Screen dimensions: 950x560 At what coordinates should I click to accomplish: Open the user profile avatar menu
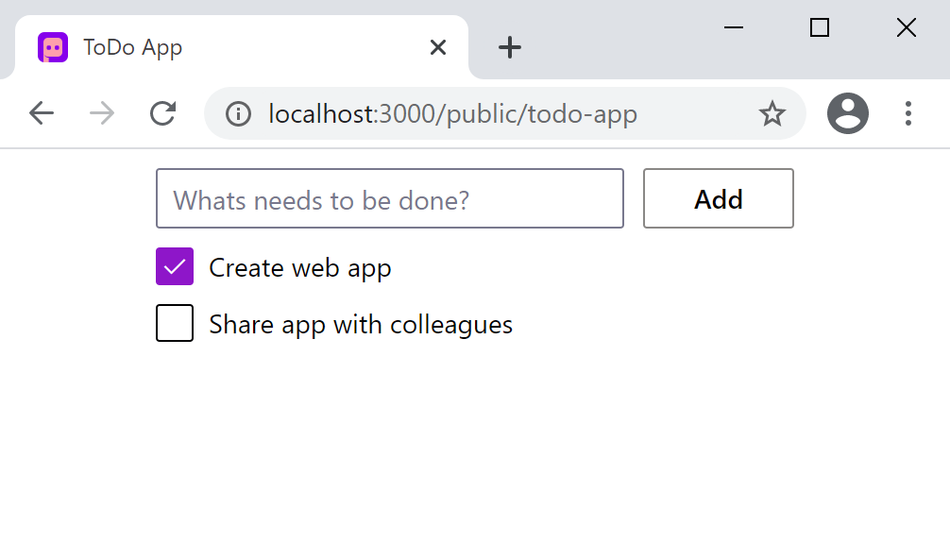(x=847, y=114)
